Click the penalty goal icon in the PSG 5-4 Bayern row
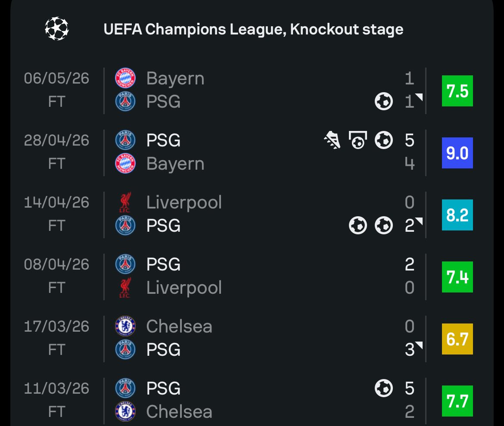This screenshot has height=426, width=504. click(x=358, y=140)
